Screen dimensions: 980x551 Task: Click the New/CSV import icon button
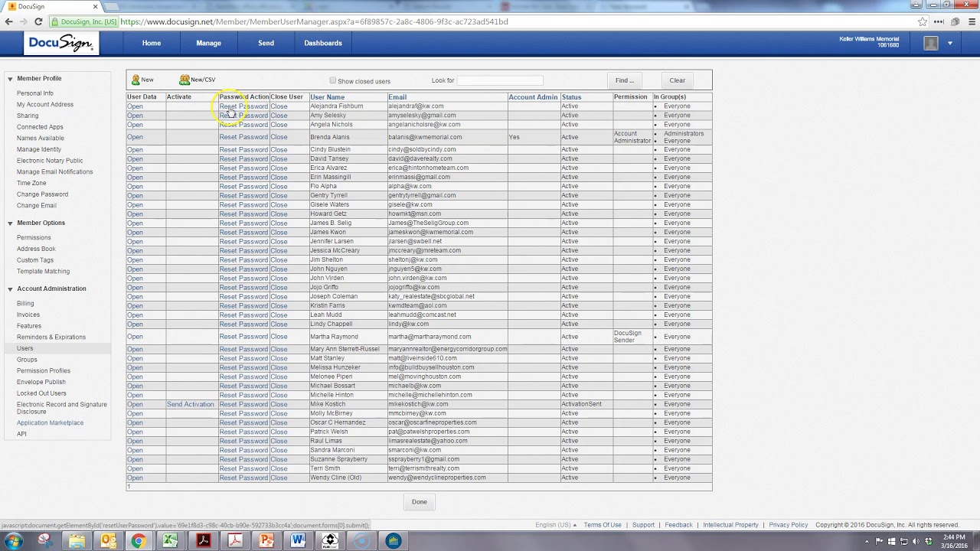[197, 80]
